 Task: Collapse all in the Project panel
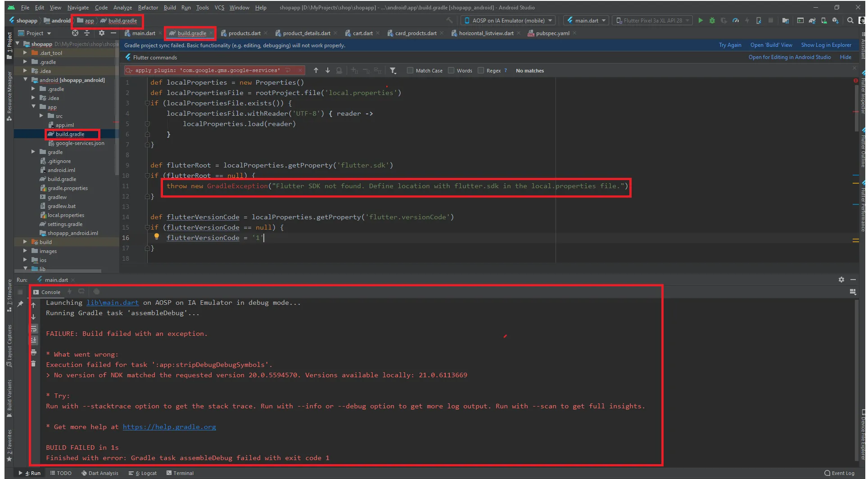coord(87,33)
